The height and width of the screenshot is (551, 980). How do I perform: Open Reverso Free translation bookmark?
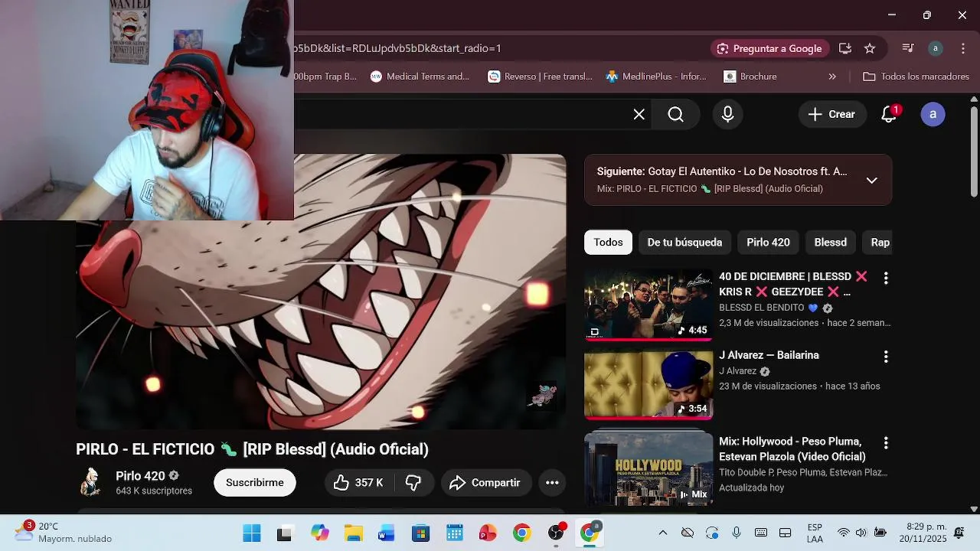click(541, 77)
